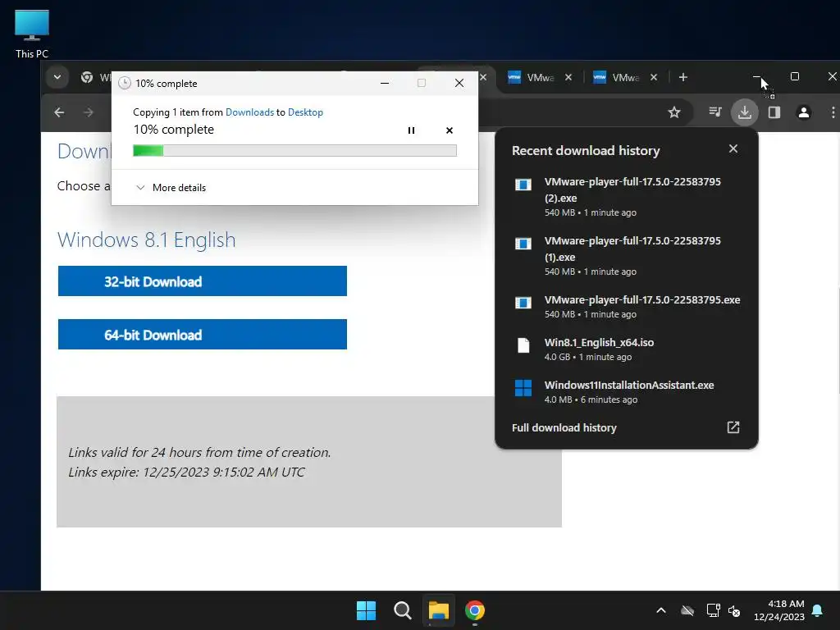Click the OneDrive cloud tray icon
Screen dimensions: 840x630
[687, 610]
